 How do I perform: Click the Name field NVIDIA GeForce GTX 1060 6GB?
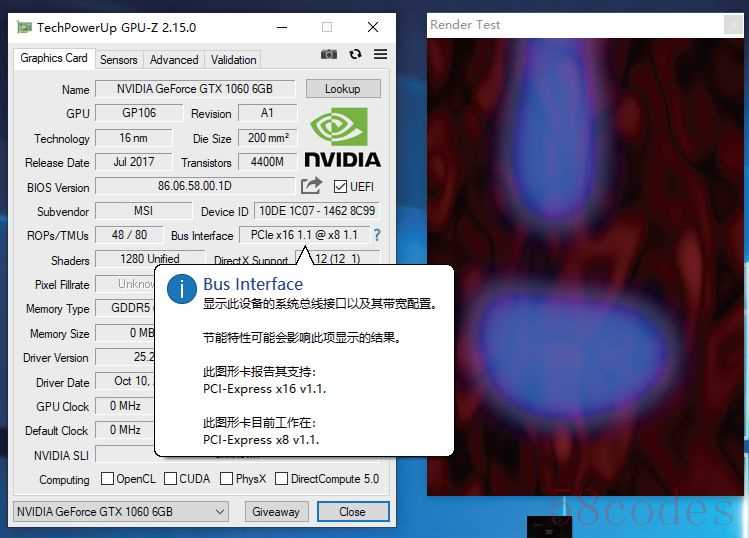pos(195,89)
